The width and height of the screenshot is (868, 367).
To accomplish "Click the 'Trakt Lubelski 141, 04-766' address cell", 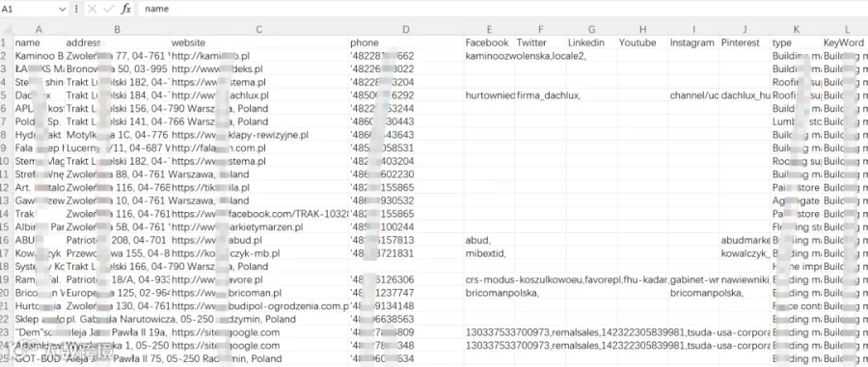I will [118, 121].
